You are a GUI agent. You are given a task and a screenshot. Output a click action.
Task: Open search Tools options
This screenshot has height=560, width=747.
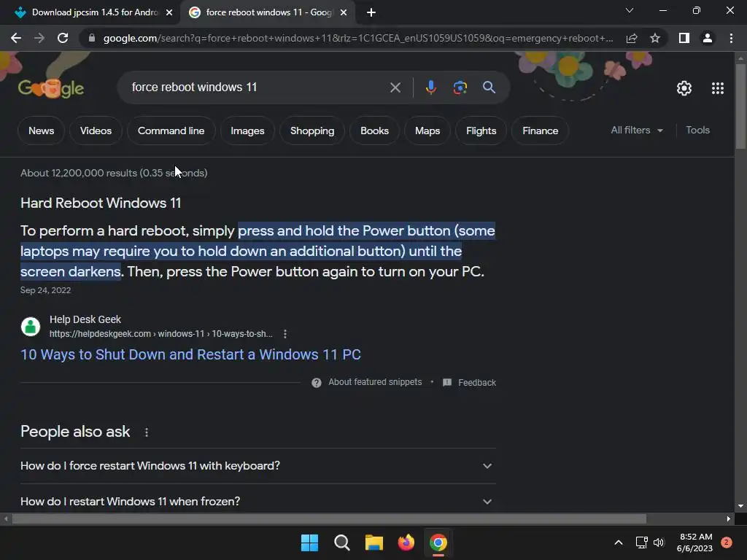pos(697,130)
